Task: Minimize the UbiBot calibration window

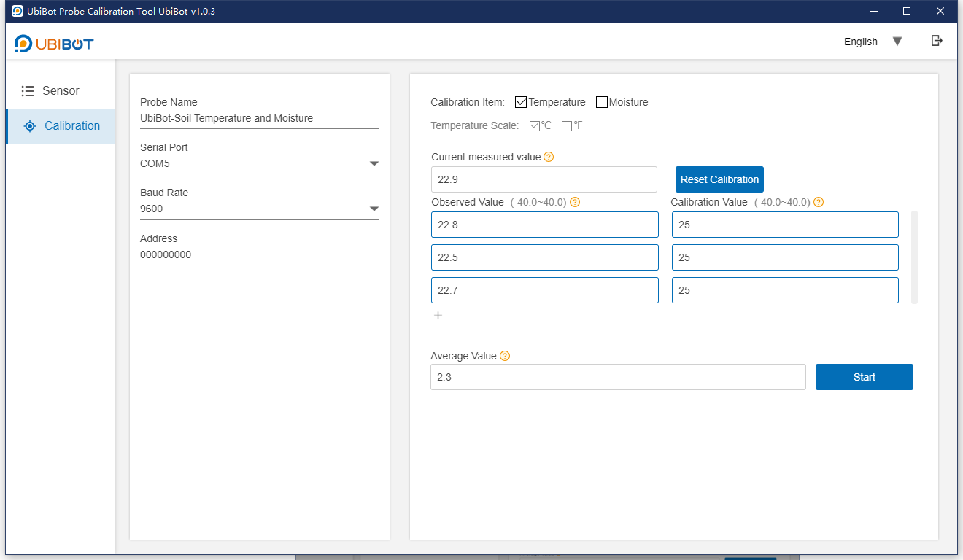Action: [873, 11]
